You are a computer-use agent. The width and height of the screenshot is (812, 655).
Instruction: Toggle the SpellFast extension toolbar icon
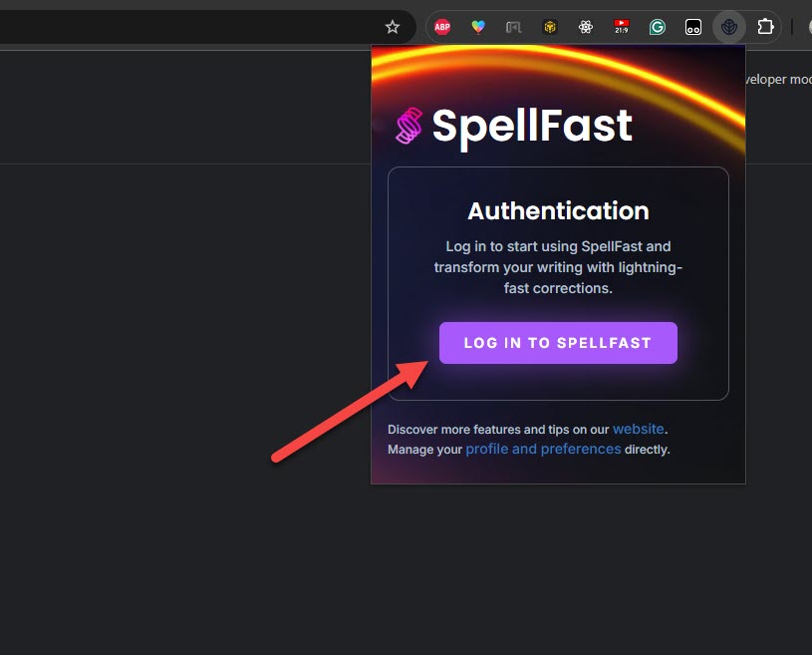(729, 27)
